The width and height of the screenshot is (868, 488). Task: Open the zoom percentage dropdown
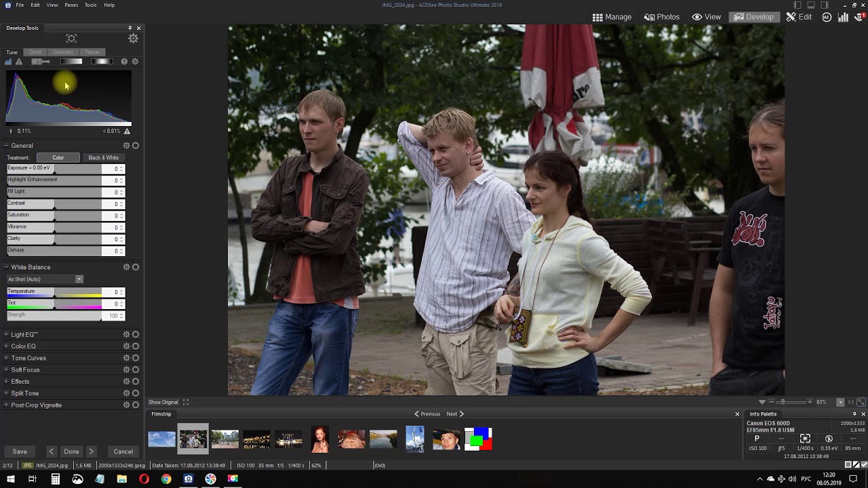(840, 402)
